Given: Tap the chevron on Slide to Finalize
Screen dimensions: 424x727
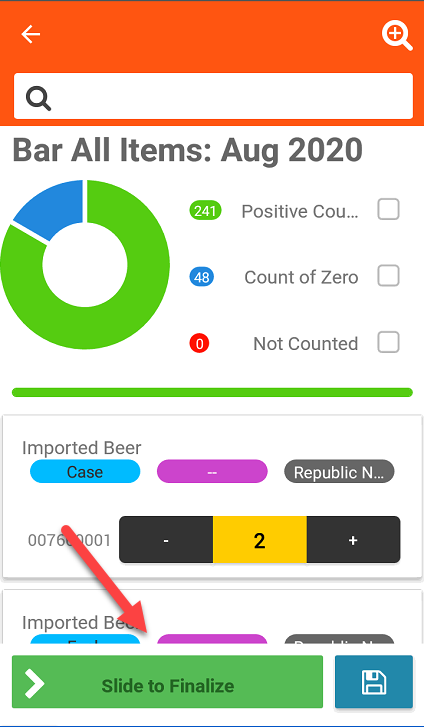Looking at the screenshot, I should [x=34, y=683].
